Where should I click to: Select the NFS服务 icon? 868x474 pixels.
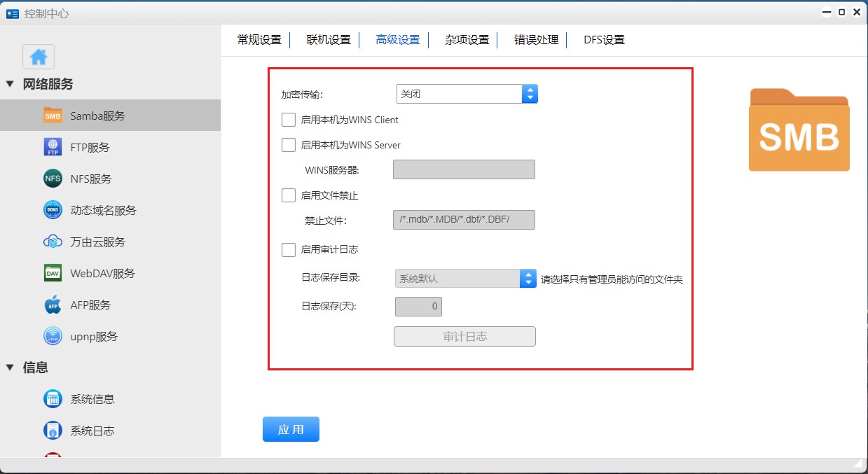[x=53, y=179]
